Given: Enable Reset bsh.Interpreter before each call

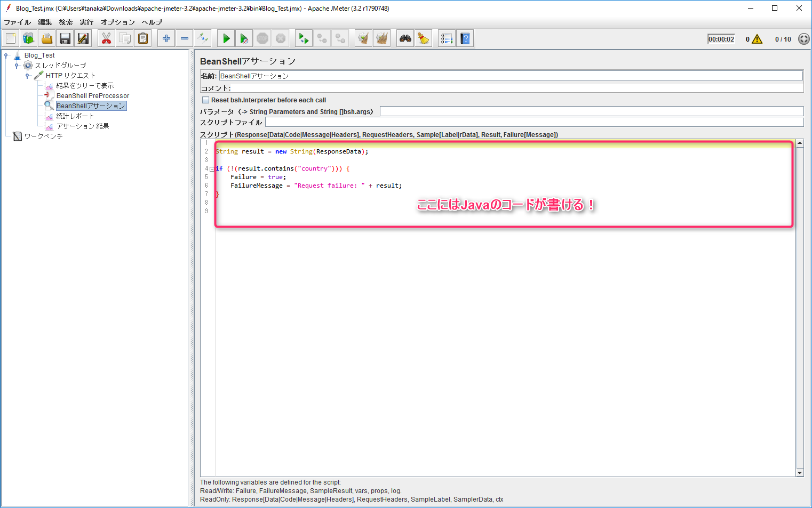Looking at the screenshot, I should pos(205,100).
